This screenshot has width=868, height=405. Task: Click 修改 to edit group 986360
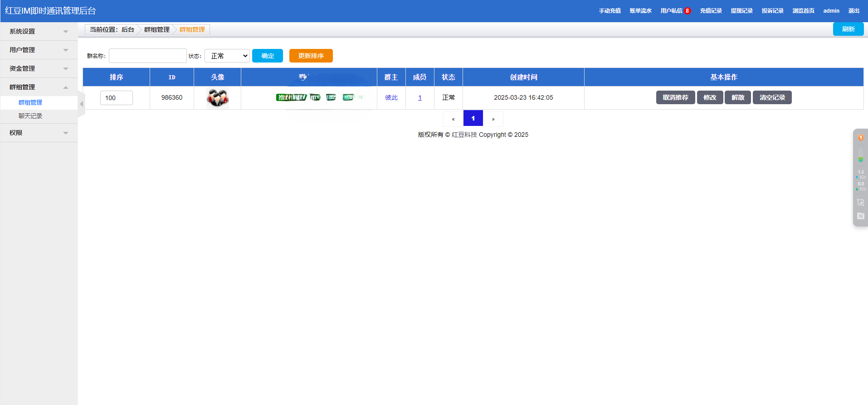point(710,97)
